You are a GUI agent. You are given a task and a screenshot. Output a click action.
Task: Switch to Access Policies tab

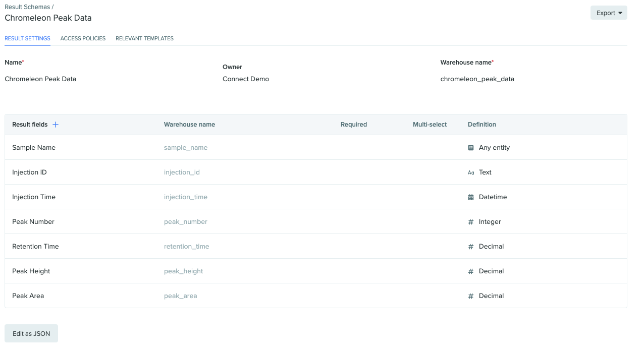(83, 38)
